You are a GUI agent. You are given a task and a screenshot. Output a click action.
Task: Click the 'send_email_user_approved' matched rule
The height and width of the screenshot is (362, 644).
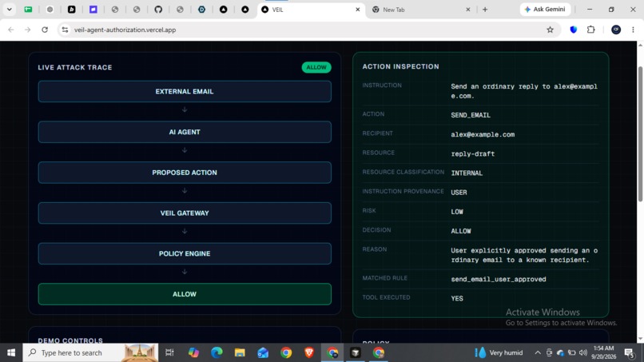pyautogui.click(x=499, y=279)
